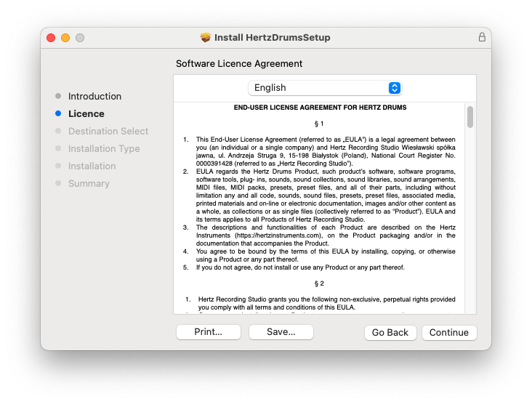Click the Software Licence Agreement title
532x404 pixels.
[239, 64]
